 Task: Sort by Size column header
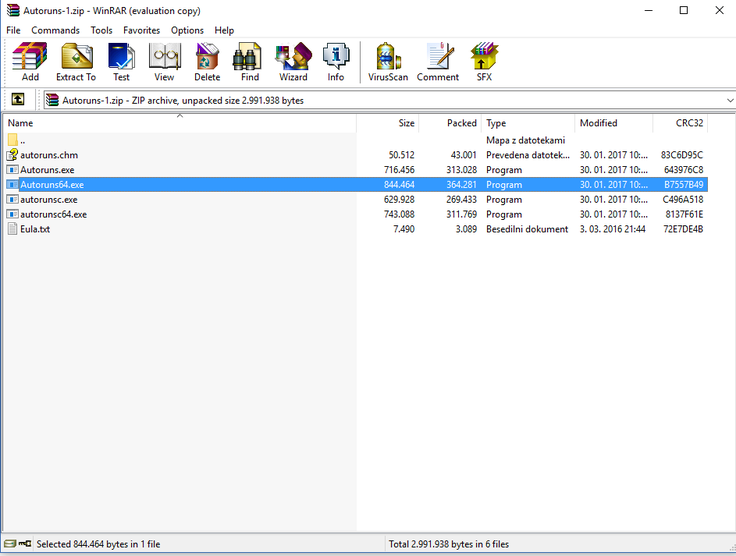[x=388, y=123]
